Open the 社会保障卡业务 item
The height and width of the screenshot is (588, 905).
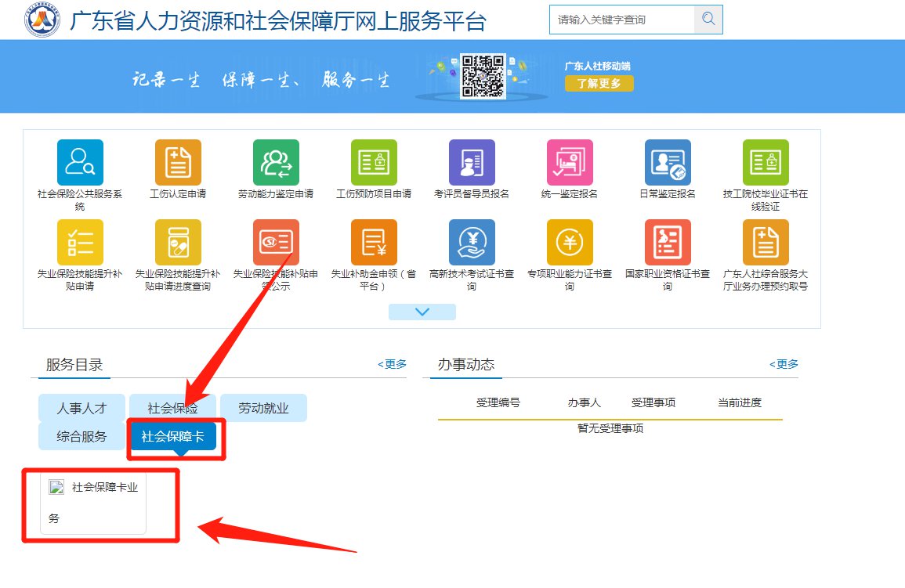coord(93,502)
